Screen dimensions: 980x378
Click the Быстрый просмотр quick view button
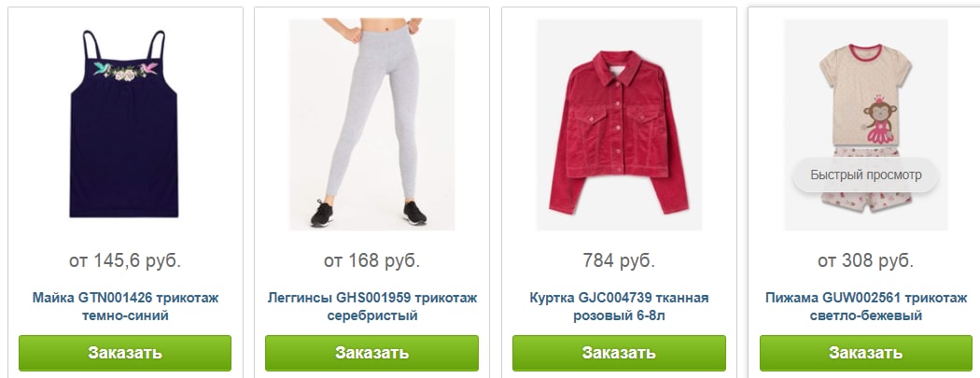(865, 175)
